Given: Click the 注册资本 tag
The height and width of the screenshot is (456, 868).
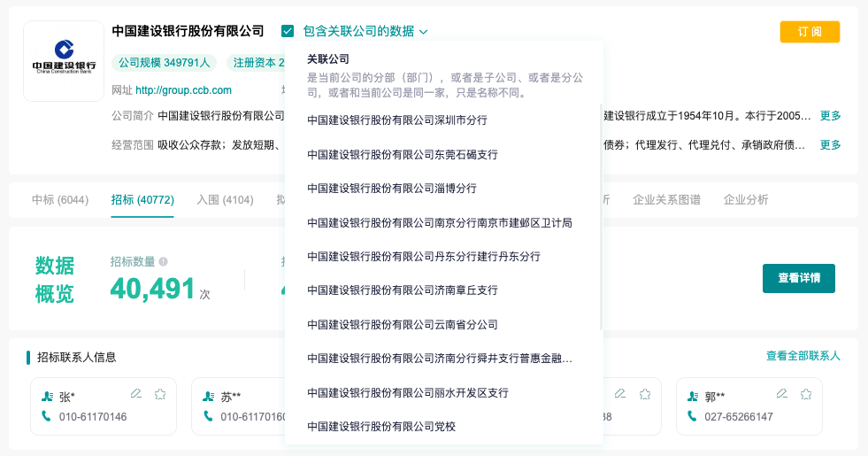Looking at the screenshot, I should coord(257,63).
